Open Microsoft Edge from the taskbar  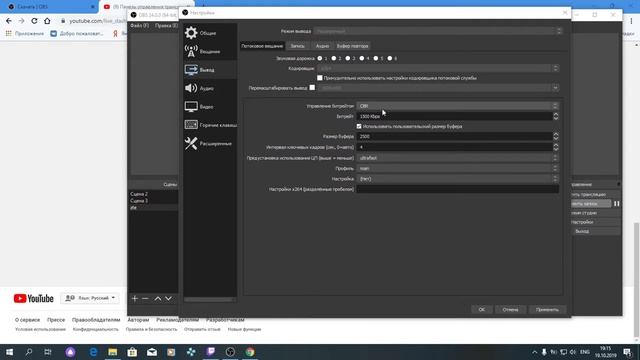pos(93,352)
